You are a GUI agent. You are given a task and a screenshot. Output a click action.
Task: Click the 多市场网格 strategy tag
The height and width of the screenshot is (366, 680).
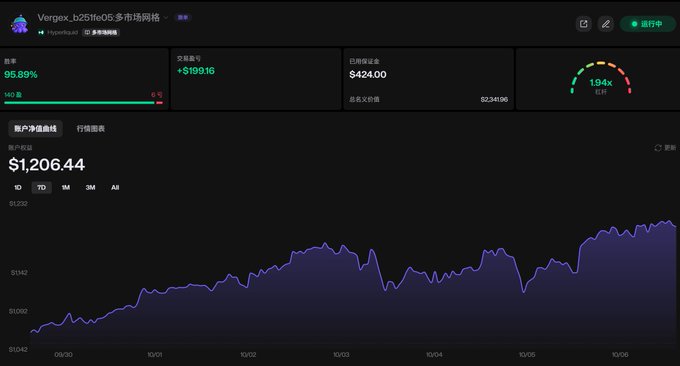pos(101,33)
